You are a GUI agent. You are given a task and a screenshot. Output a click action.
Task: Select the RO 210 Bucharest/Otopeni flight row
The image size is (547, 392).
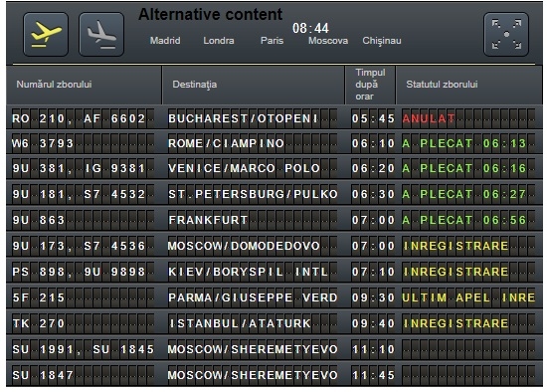click(273, 118)
